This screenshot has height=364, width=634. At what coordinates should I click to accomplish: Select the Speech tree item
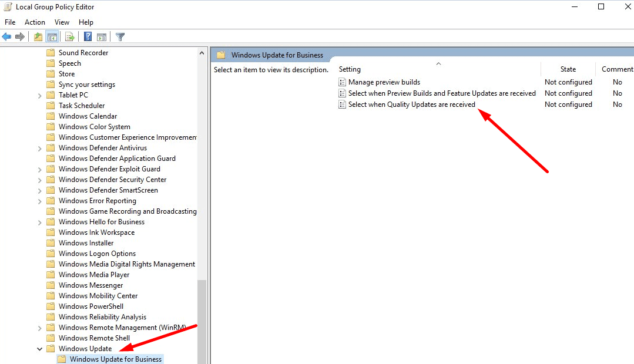(x=69, y=63)
